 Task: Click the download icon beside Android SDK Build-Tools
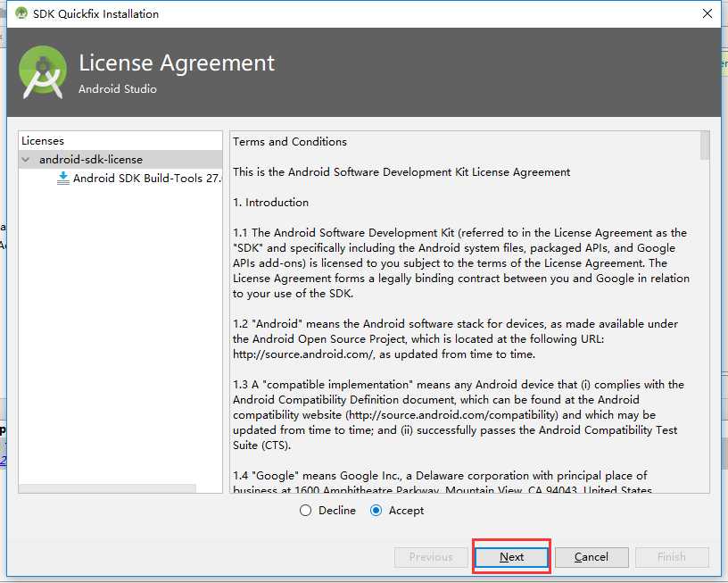click(x=62, y=178)
